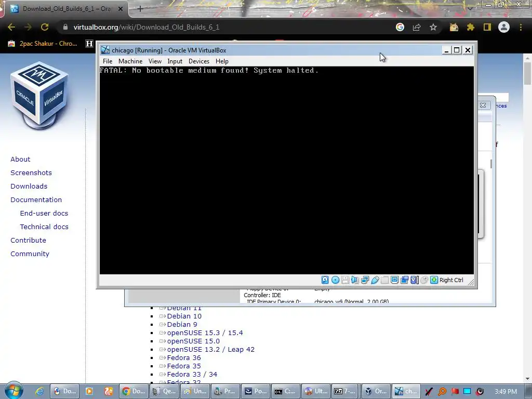Click the Debian 10 download link

coord(184,316)
